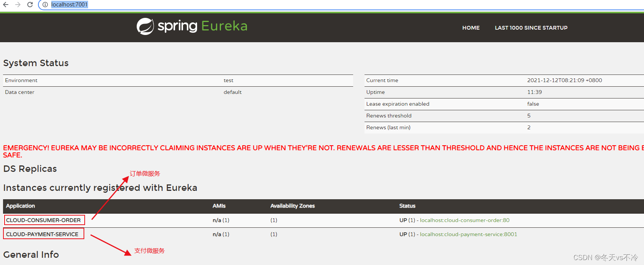This screenshot has height=265, width=644.
Task: Select the uptime value 11:39
Action: click(x=535, y=92)
